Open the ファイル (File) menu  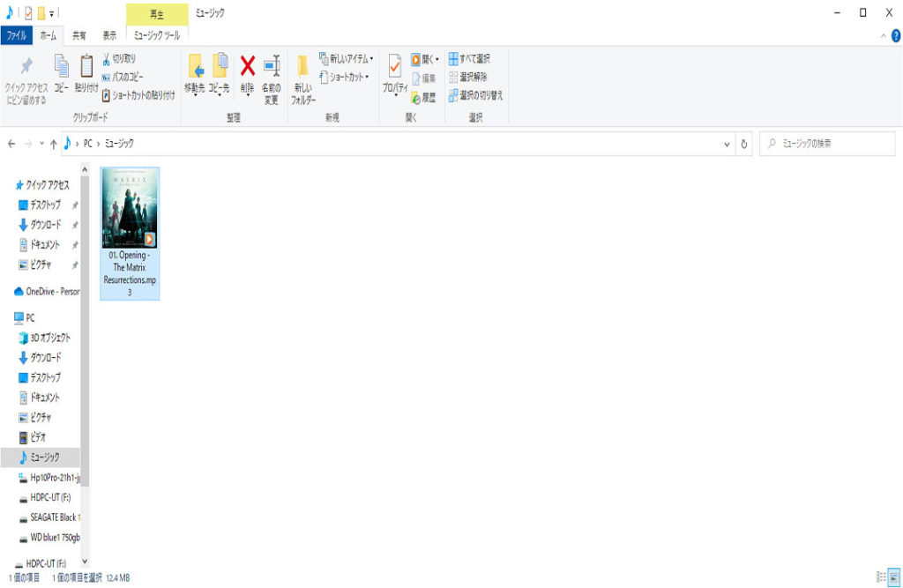tap(17, 35)
